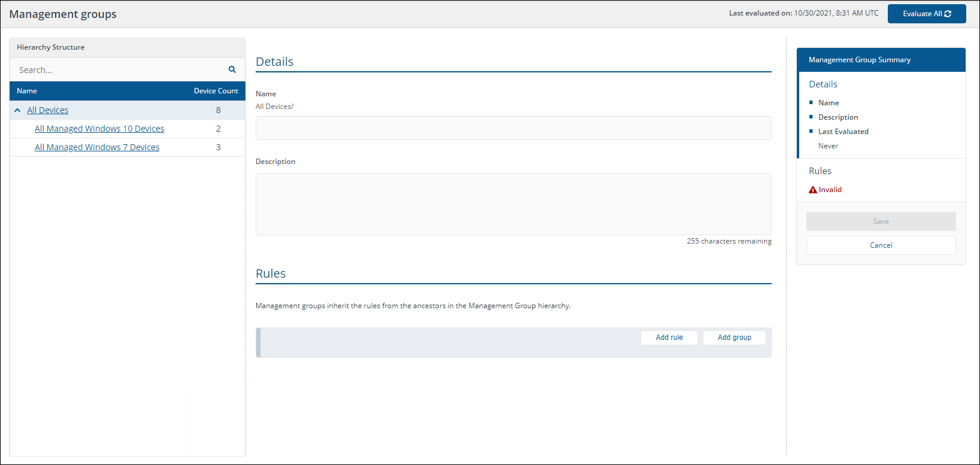This screenshot has width=980, height=465.
Task: Click the group Name input field
Action: coord(513,128)
